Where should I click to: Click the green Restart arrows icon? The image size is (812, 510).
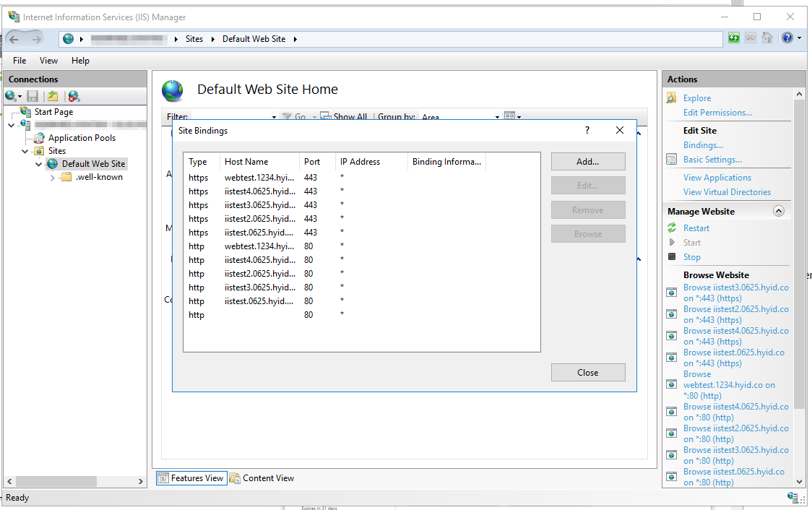(x=672, y=228)
